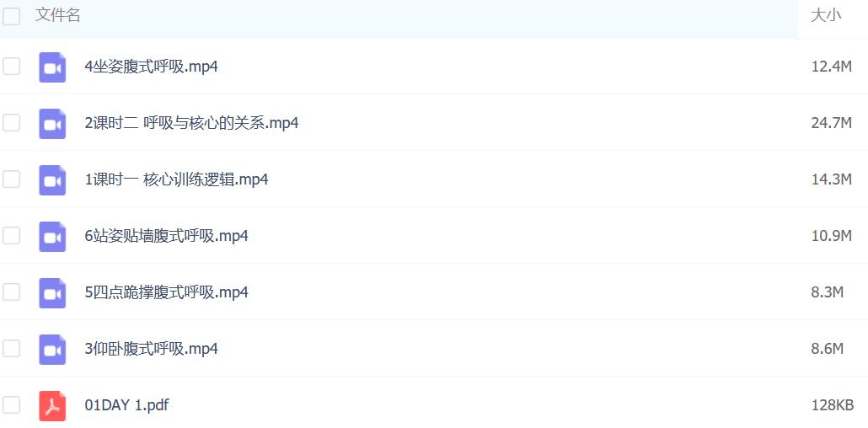The height and width of the screenshot is (428, 868).
Task: Open the file name 2课时二 呼吸与核心的关系.mp4
Action: tap(191, 123)
